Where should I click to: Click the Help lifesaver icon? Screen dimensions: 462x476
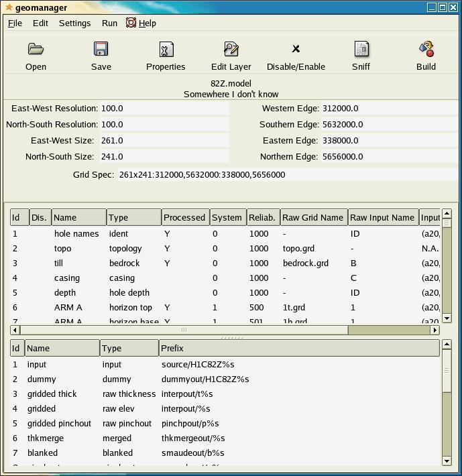point(131,23)
